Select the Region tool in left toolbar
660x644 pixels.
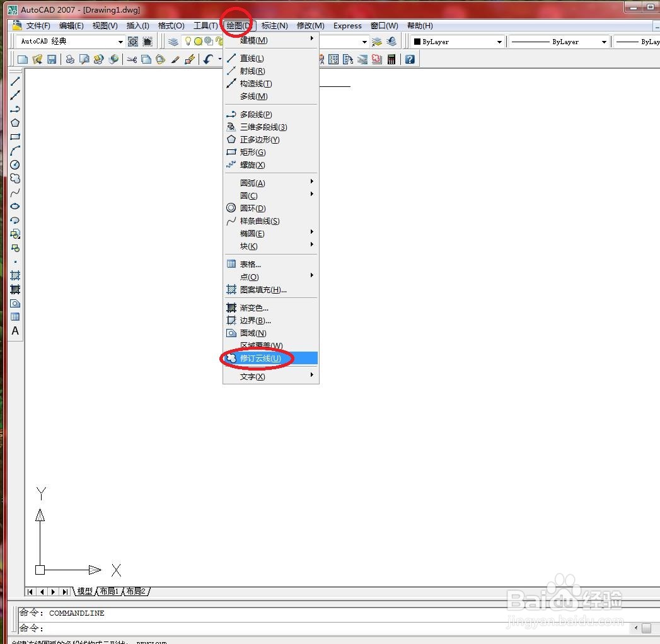tap(15, 303)
